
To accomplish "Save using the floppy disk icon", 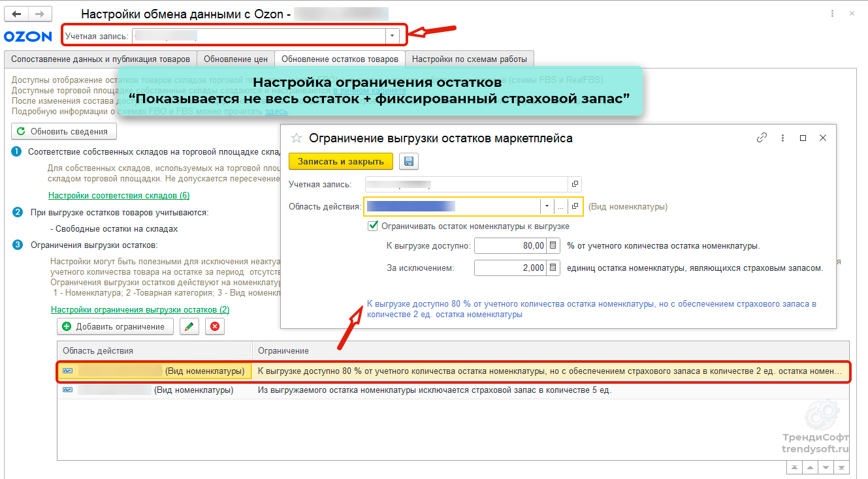I will pos(408,161).
